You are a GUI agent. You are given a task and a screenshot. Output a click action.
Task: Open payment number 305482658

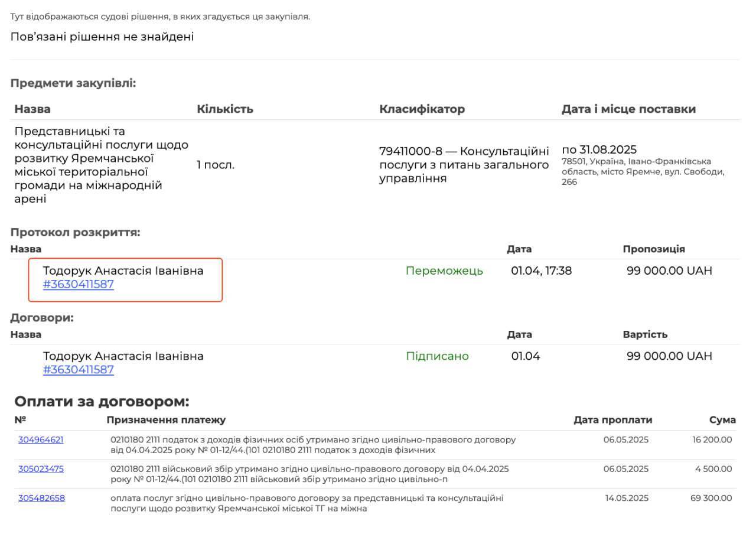point(41,498)
